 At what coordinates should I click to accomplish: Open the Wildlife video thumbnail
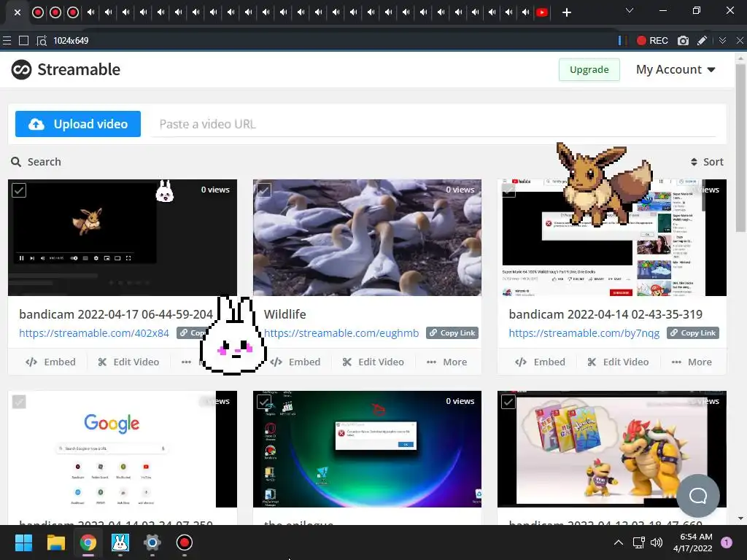coord(367,238)
